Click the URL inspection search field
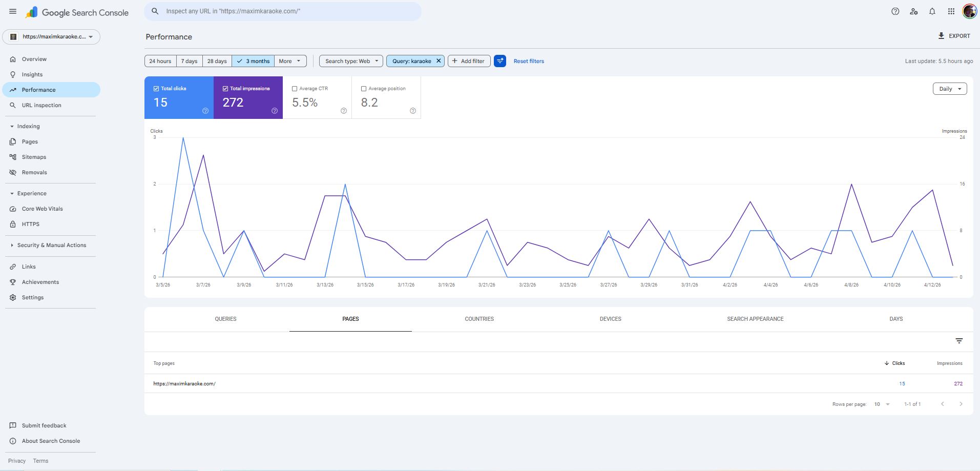 point(283,11)
